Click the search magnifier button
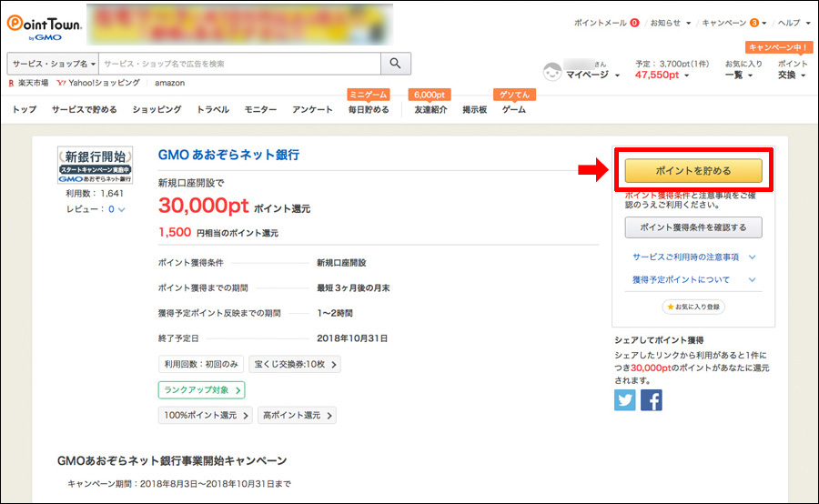Image resolution: width=819 pixels, height=504 pixels. click(x=396, y=64)
